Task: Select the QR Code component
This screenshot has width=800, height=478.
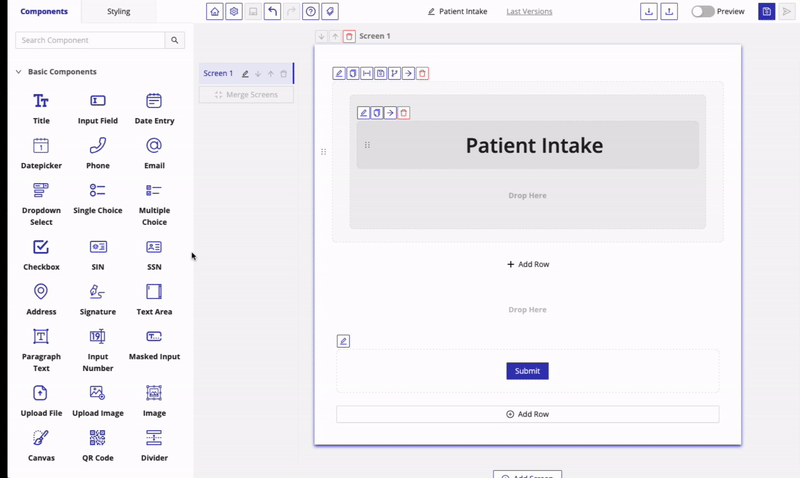Action: (x=97, y=444)
